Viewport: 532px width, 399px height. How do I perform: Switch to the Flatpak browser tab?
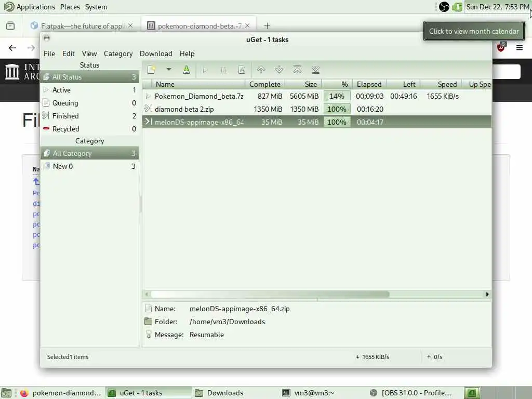tap(82, 26)
